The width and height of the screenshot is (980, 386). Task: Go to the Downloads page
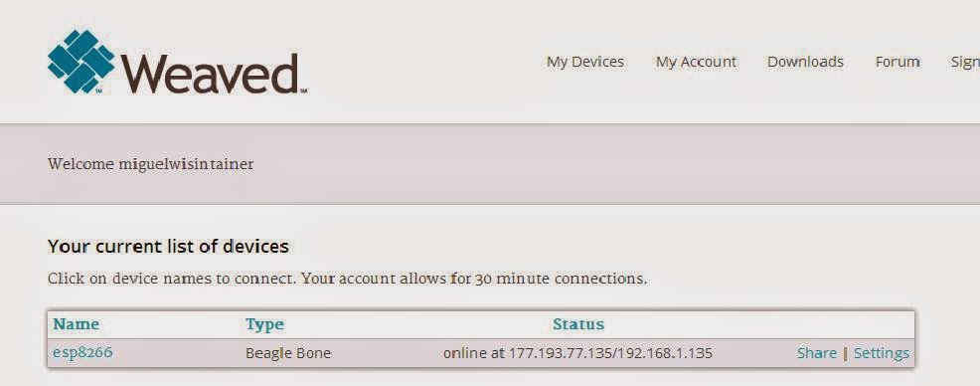tap(805, 62)
